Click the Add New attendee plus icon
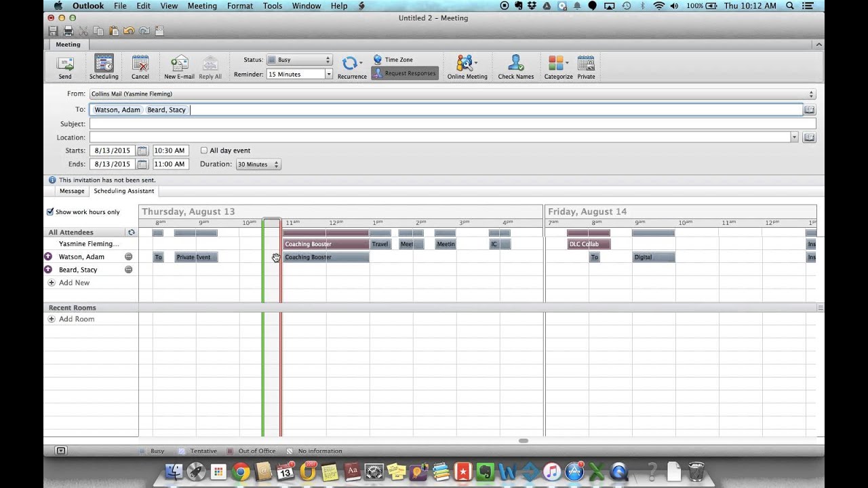868x488 pixels. (x=52, y=283)
